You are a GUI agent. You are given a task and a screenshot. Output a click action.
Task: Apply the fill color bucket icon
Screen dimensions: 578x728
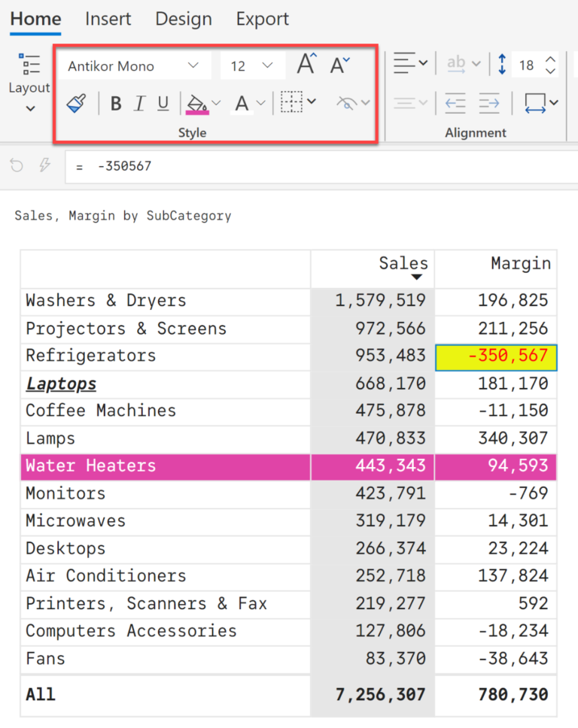tap(199, 103)
